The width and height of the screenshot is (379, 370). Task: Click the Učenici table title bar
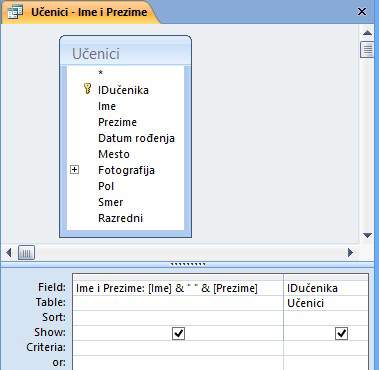click(125, 53)
